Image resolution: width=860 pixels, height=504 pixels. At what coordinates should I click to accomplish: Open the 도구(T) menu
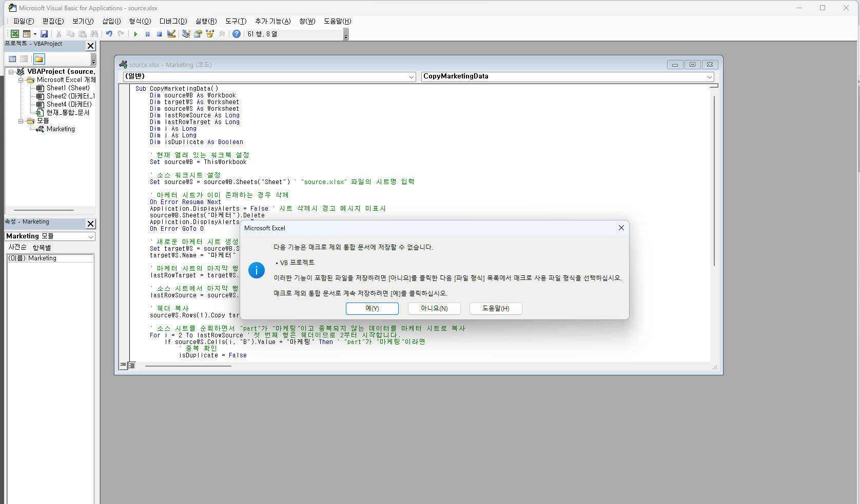point(236,21)
